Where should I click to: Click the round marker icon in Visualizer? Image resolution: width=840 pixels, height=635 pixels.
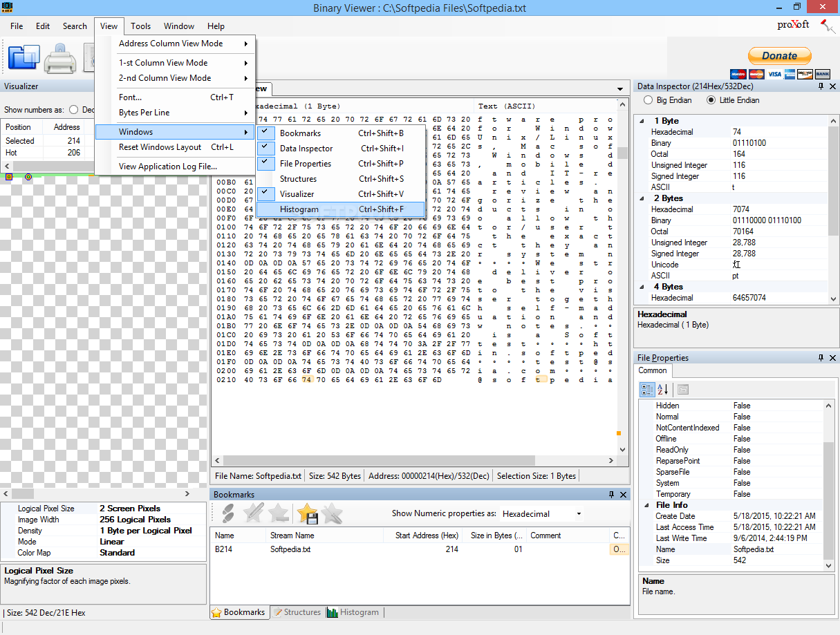28,177
